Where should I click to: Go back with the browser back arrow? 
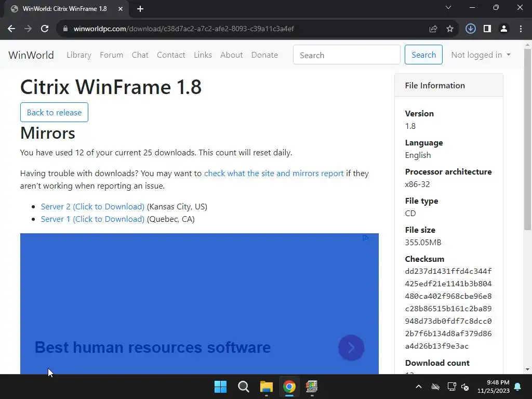click(11, 29)
